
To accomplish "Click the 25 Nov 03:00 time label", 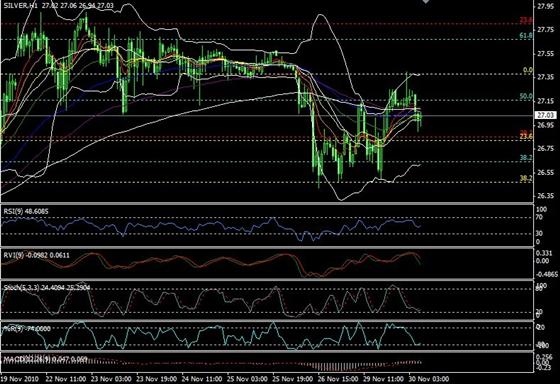I will tap(247, 379).
